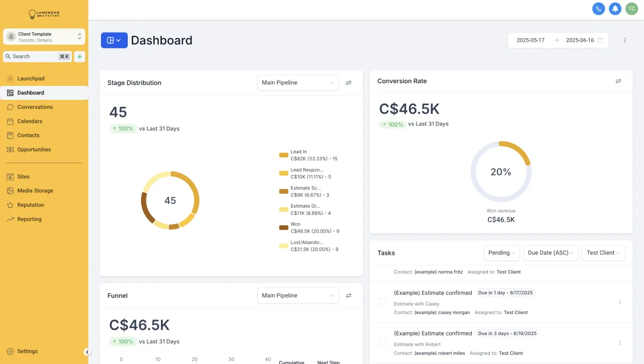644x364 pixels.
Task: Click the Conversations chat bubble icon
Action: click(x=10, y=107)
